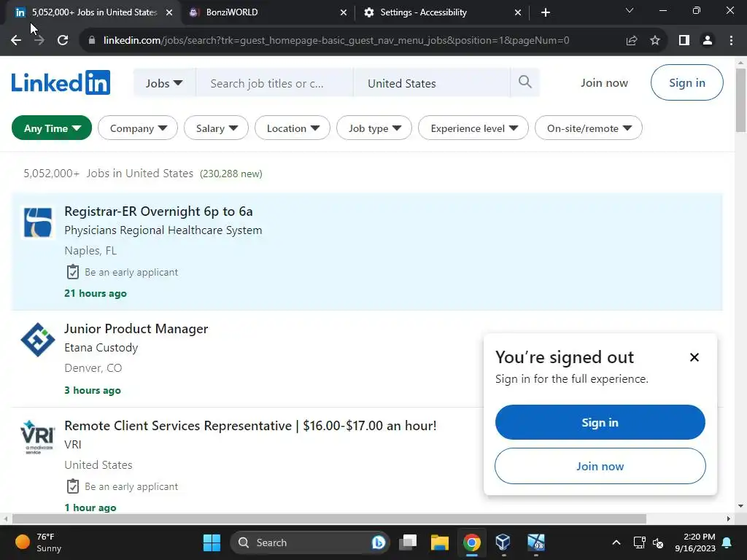
Task: Open the browser side panel icon
Action: [x=684, y=41]
